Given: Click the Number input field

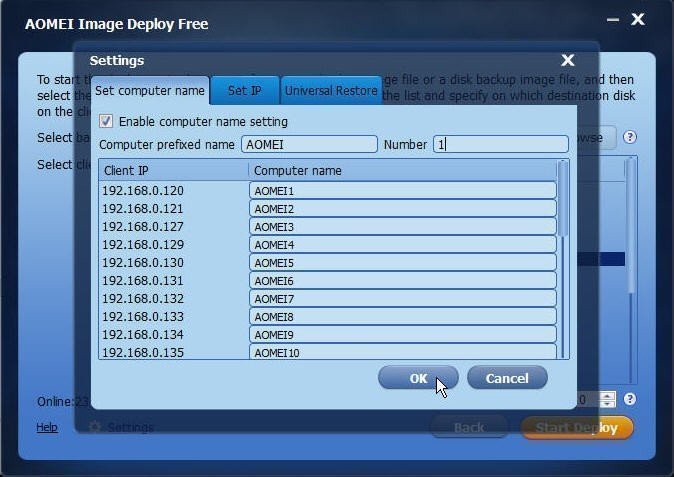Looking at the screenshot, I should 500,144.
